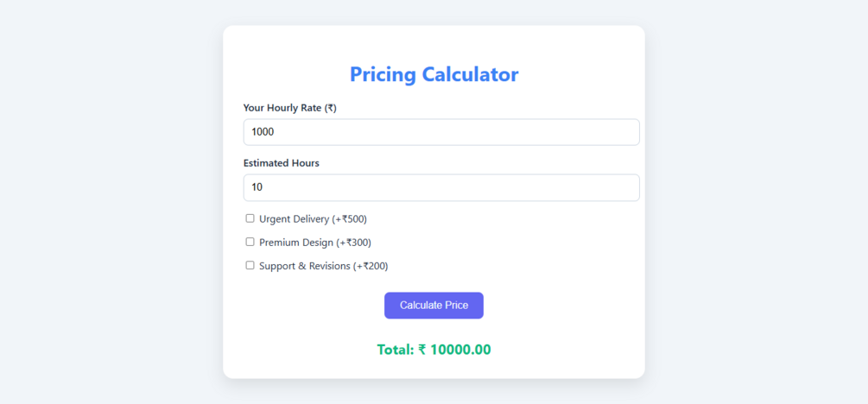Viewport: 868px width, 404px height.
Task: Click the Calculate Price button
Action: tap(434, 306)
